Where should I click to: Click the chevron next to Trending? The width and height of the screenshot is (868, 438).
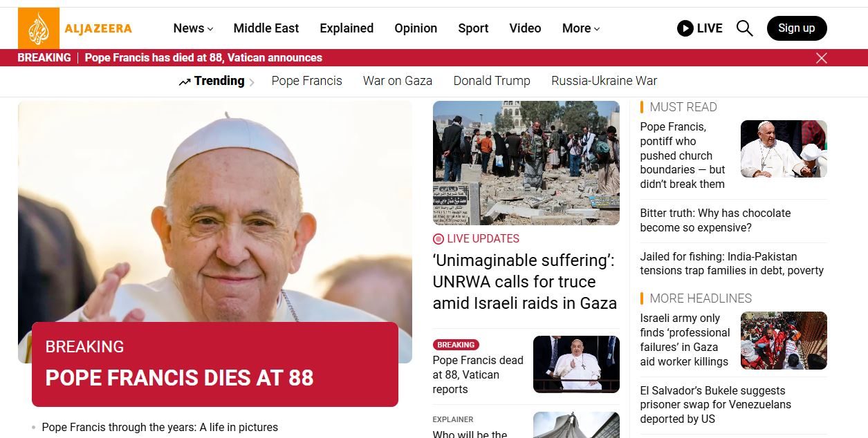(252, 82)
